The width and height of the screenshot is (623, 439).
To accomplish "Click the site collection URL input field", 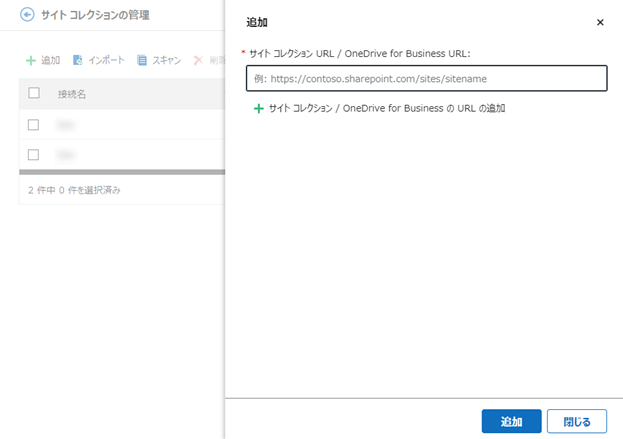I will [426, 79].
